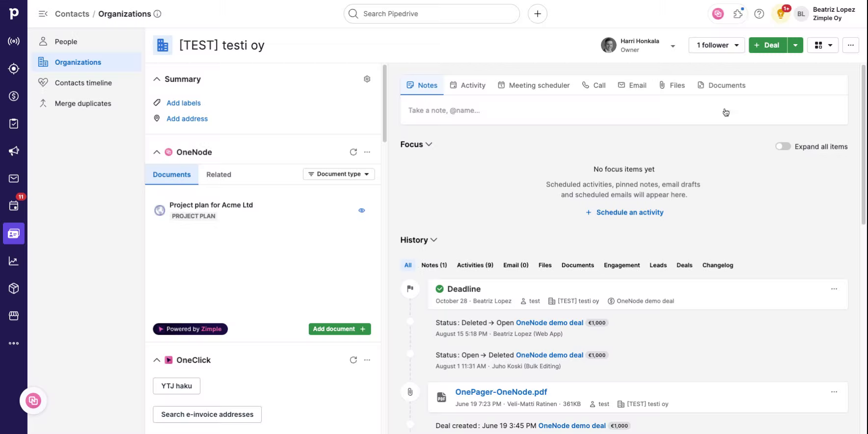868x434 pixels.
Task: Click Add address link
Action: 187,119
